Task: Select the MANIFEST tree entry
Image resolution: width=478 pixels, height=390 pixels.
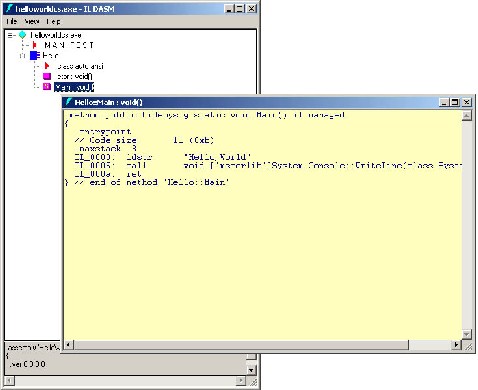Action: 69,45
